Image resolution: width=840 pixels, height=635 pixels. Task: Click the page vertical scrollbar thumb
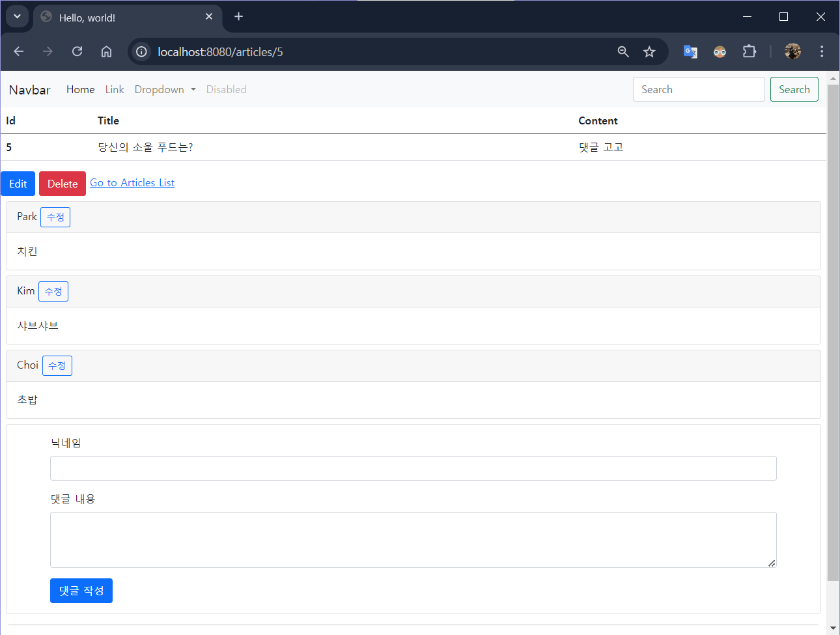pyautogui.click(x=833, y=332)
